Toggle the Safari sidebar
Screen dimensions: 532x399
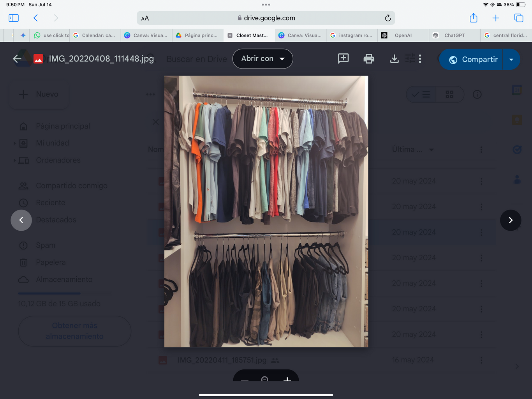[14, 18]
